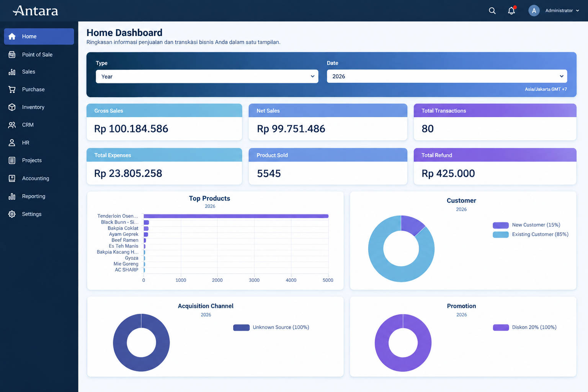Viewport: 588px width, 392px height.
Task: Open the Type dropdown showing Year
Action: [207, 77]
